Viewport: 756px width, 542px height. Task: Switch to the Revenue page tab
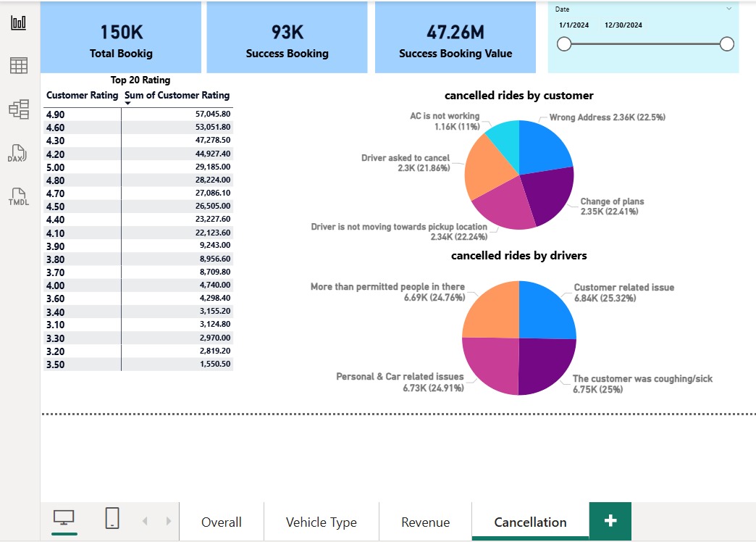425,522
